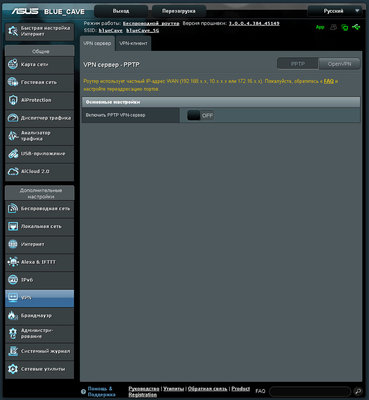Switch to the VPN-клиент tab

[x=133, y=43]
